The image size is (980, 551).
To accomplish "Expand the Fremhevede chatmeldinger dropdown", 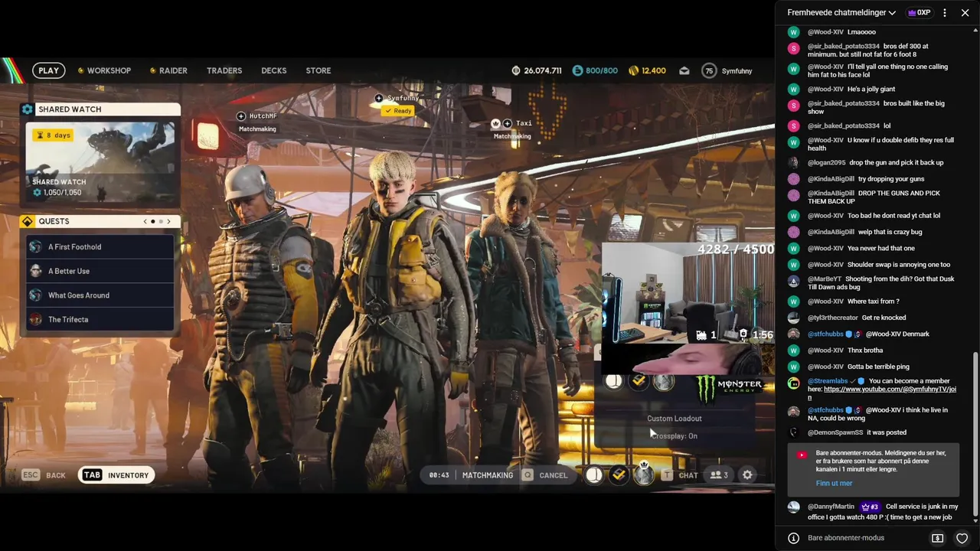I will (x=841, y=13).
